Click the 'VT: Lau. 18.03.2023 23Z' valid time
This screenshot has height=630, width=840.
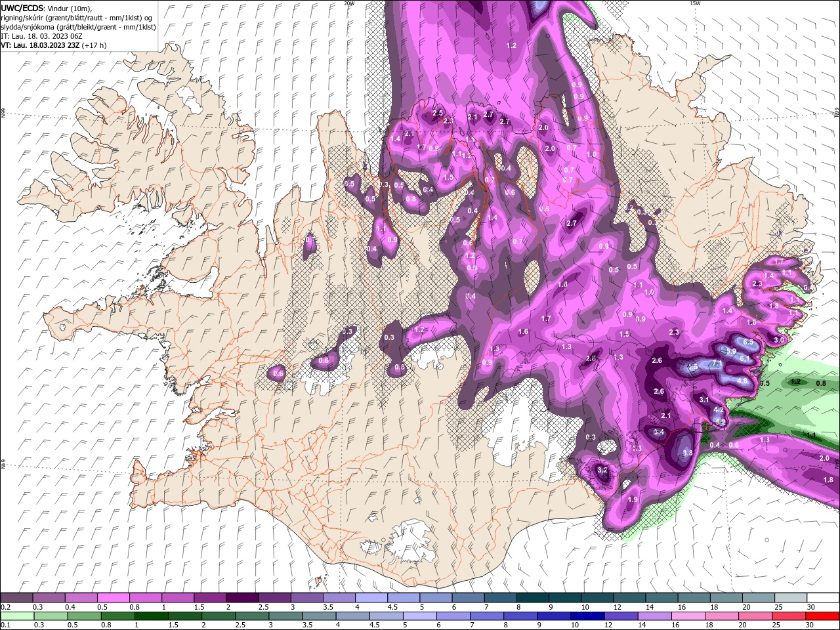pos(40,45)
